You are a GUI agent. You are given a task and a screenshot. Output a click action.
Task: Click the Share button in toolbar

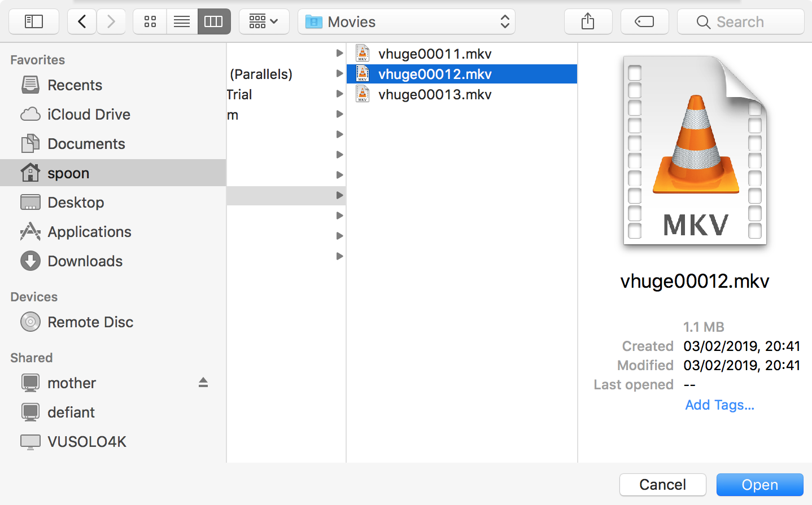[588, 22]
